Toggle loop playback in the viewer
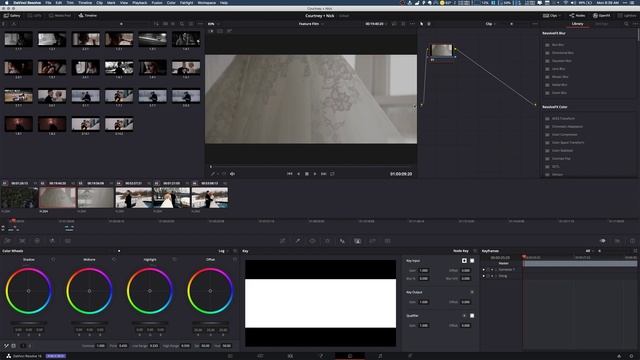This screenshot has width=640, height=360. [x=332, y=174]
